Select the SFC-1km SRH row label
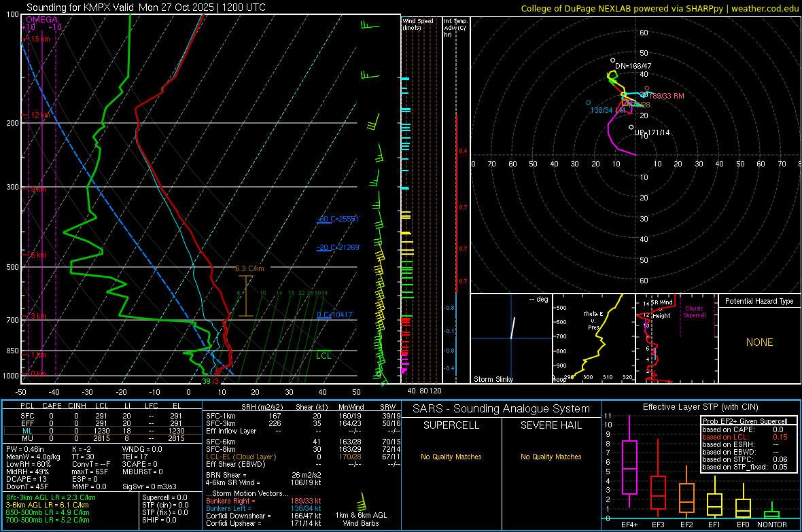The image size is (802, 532). tap(221, 416)
